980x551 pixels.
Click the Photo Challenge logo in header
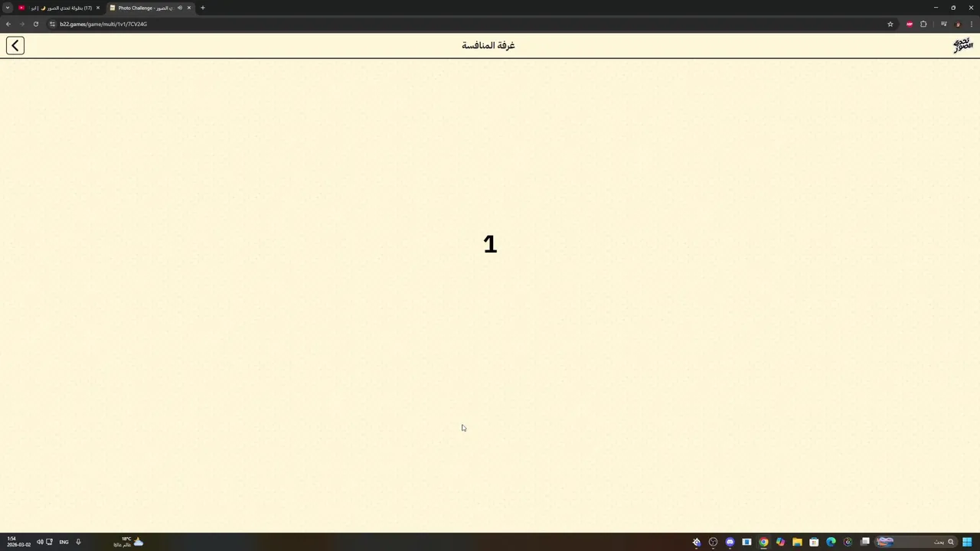pyautogui.click(x=962, y=46)
